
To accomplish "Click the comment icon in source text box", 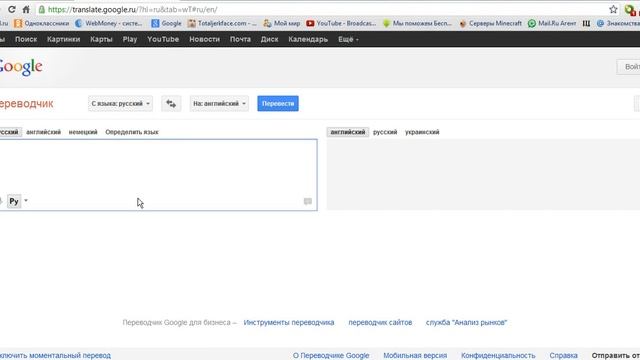I will point(308,201).
